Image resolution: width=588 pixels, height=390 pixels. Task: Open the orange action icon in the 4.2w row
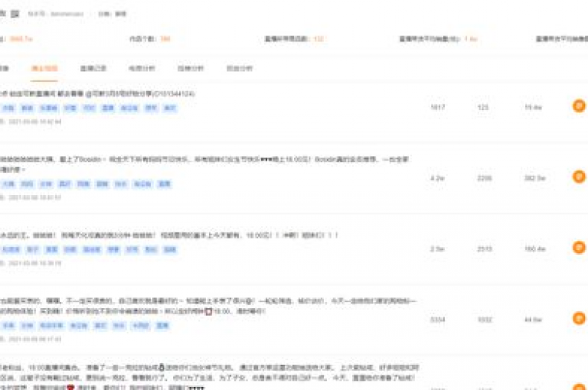(579, 177)
